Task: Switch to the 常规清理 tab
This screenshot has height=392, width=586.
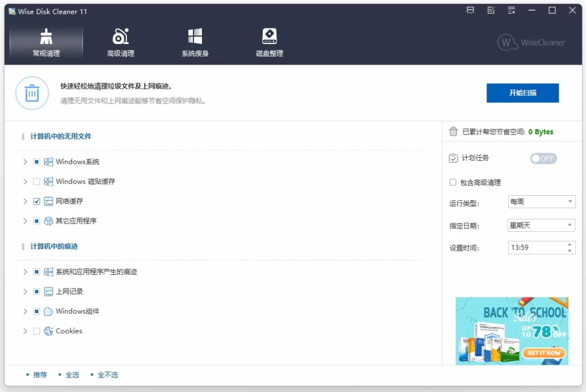Action: point(46,43)
